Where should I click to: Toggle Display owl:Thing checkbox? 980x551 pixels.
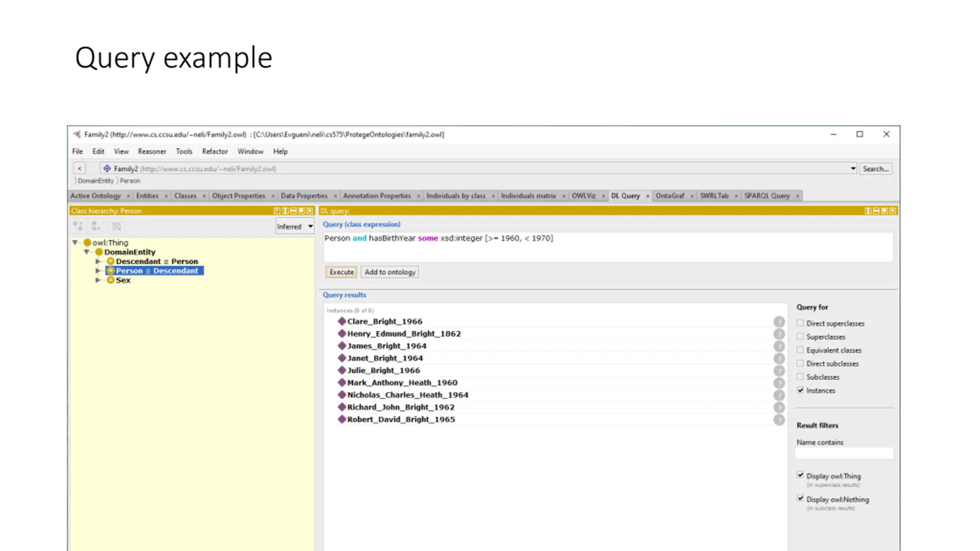pyautogui.click(x=800, y=475)
